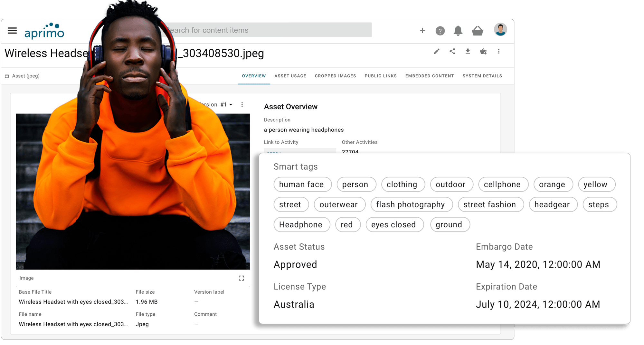
Task: Click the 'flash photography' smart tag
Action: (x=411, y=204)
